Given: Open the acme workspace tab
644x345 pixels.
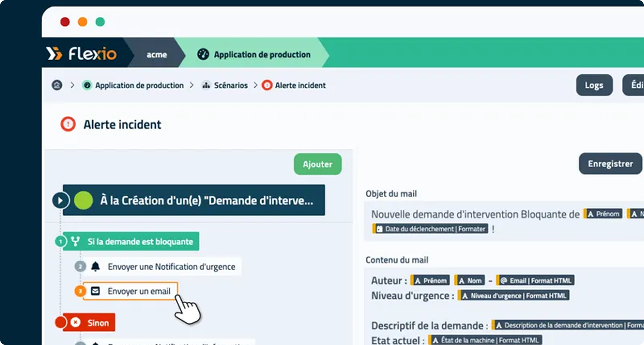Looking at the screenshot, I should coord(156,55).
